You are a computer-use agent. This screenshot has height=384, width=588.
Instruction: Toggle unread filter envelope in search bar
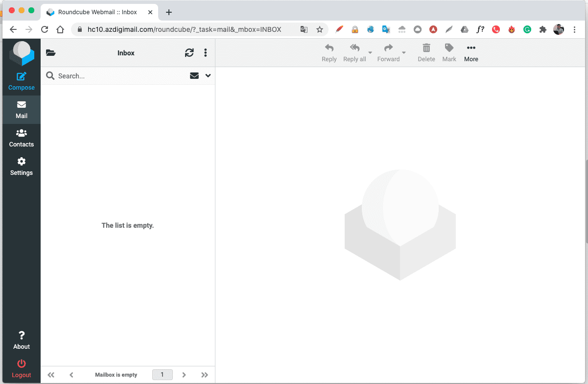(x=194, y=76)
